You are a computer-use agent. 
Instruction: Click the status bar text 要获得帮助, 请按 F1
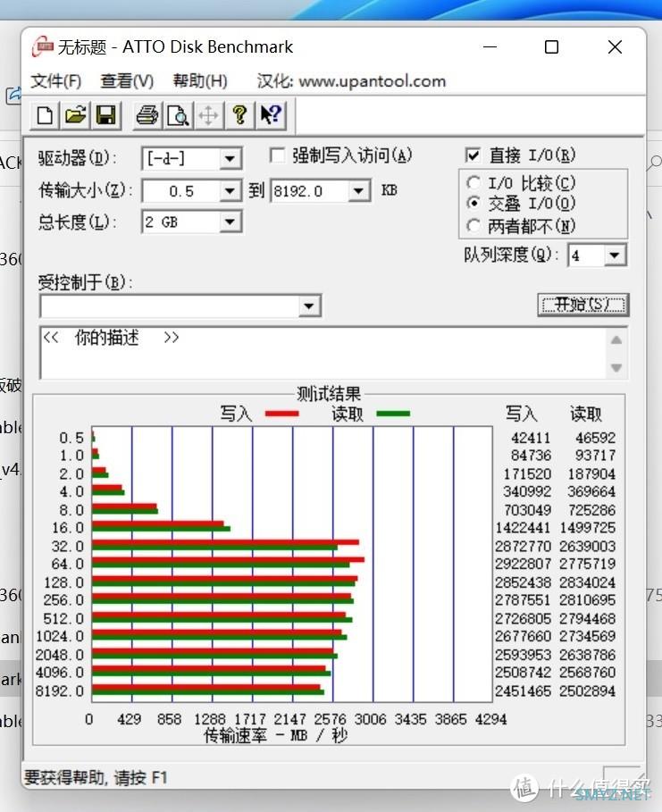tap(96, 777)
